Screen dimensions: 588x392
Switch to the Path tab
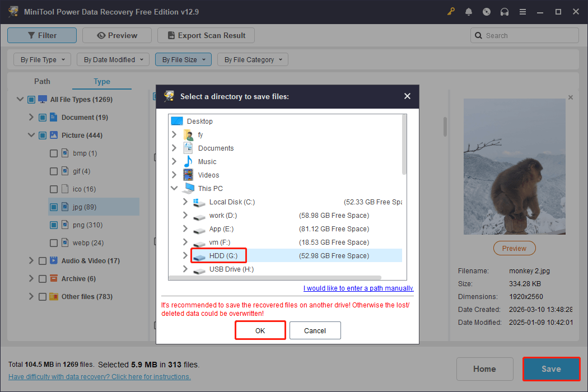[x=42, y=81]
